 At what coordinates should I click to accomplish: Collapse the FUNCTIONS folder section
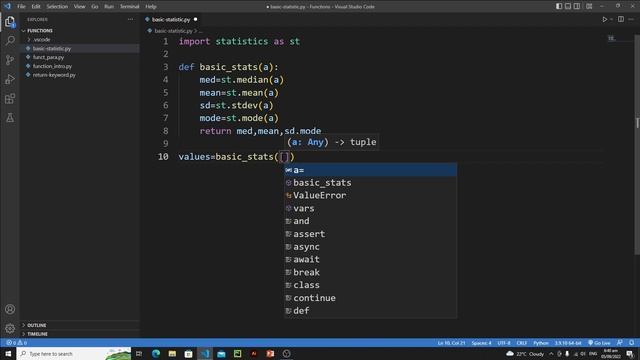coord(40,31)
